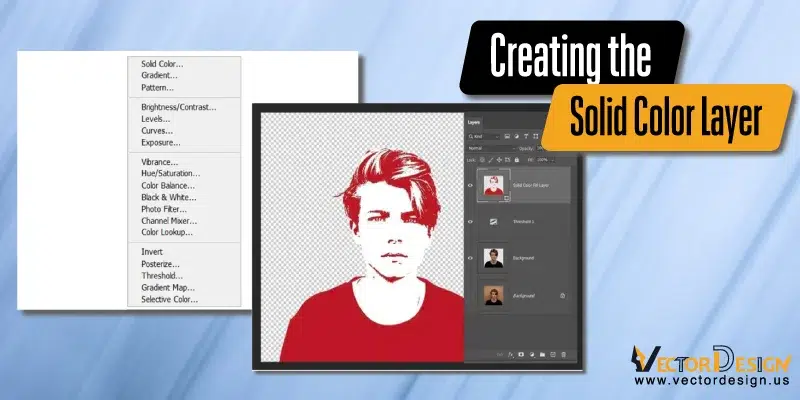
Task: Open Black & White... from the menu
Action: click(x=169, y=197)
